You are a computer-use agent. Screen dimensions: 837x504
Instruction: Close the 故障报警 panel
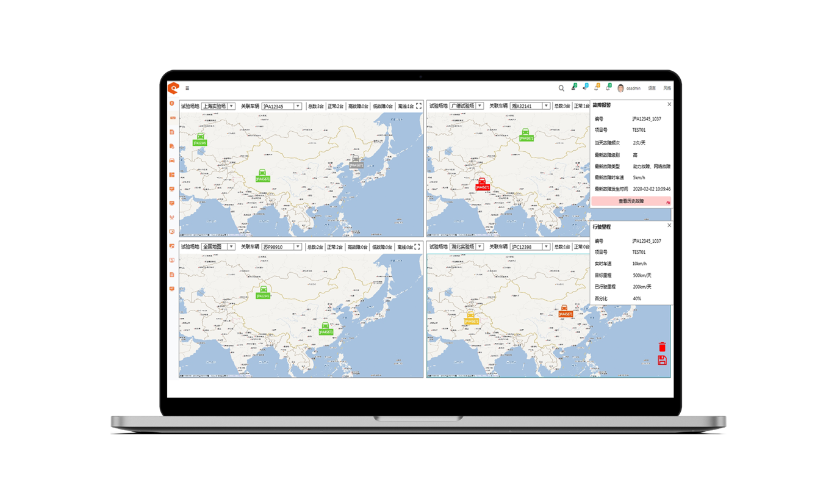pos(669,104)
